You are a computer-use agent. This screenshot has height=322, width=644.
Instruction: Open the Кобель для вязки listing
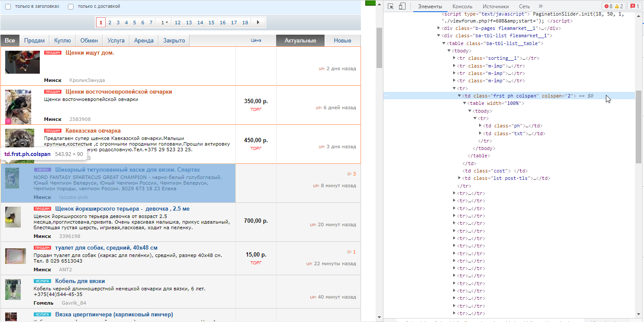pyautogui.click(x=80, y=281)
